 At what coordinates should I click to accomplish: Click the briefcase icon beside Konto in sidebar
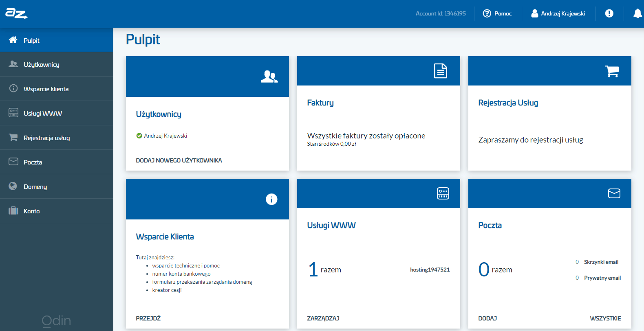[13, 210]
